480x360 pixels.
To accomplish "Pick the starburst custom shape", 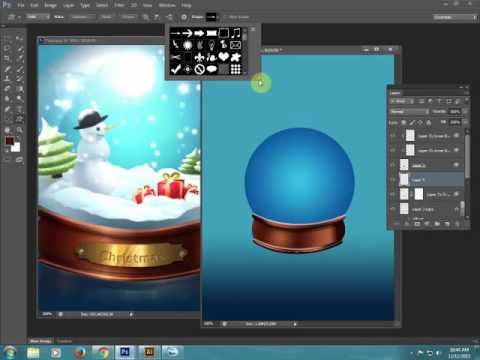I will [188, 45].
